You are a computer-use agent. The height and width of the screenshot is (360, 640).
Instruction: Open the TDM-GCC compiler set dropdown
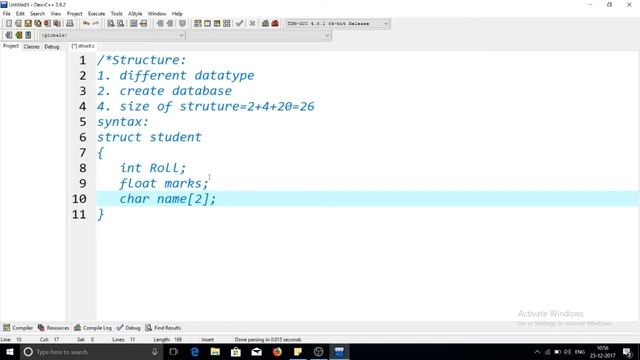pyautogui.click(x=338, y=24)
